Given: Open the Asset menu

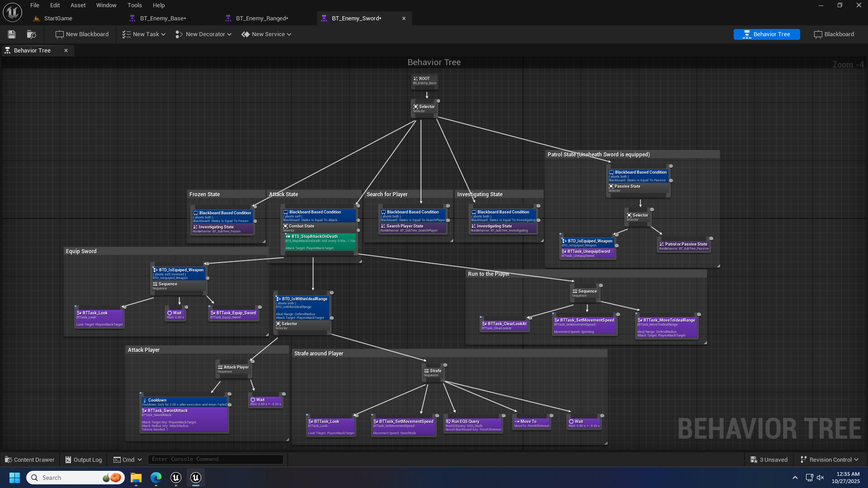Looking at the screenshot, I should (78, 5).
